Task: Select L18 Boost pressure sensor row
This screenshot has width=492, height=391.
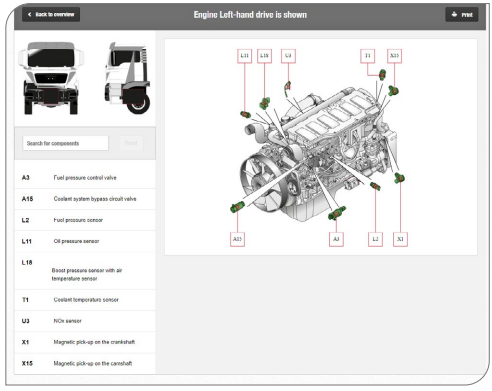Action: (85, 271)
